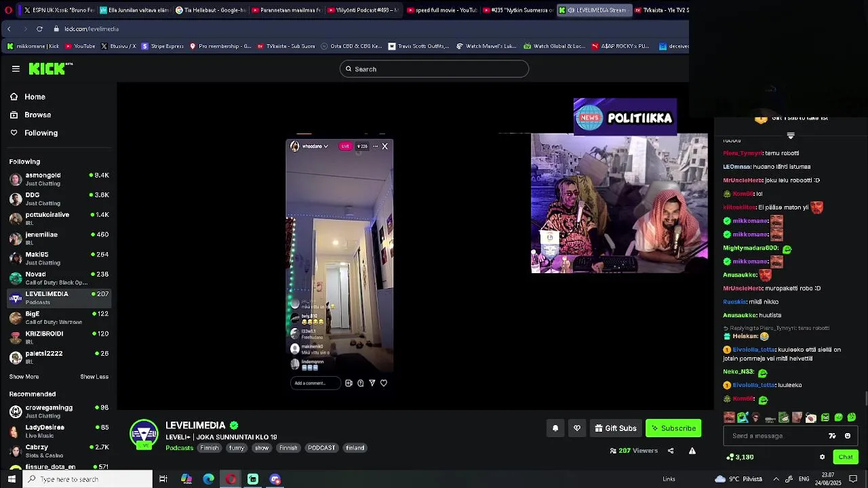Viewport: 868px width, 488px height.
Task: Click the text formatting icon in chat box
Action: 832,436
